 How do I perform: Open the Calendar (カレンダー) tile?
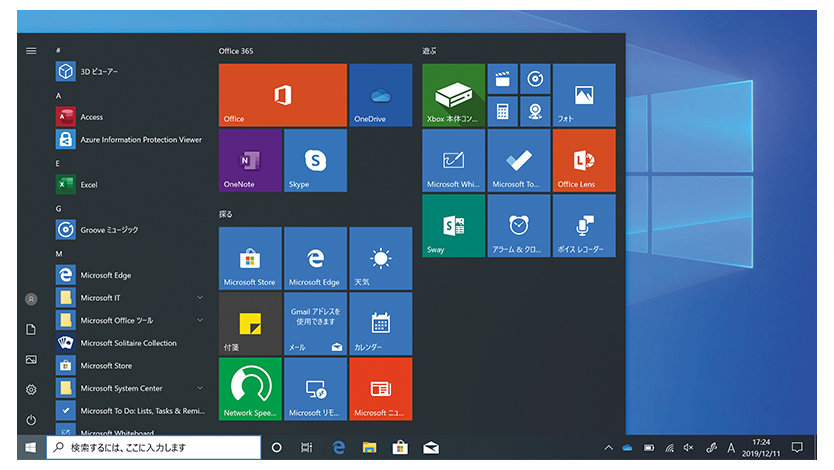380,324
